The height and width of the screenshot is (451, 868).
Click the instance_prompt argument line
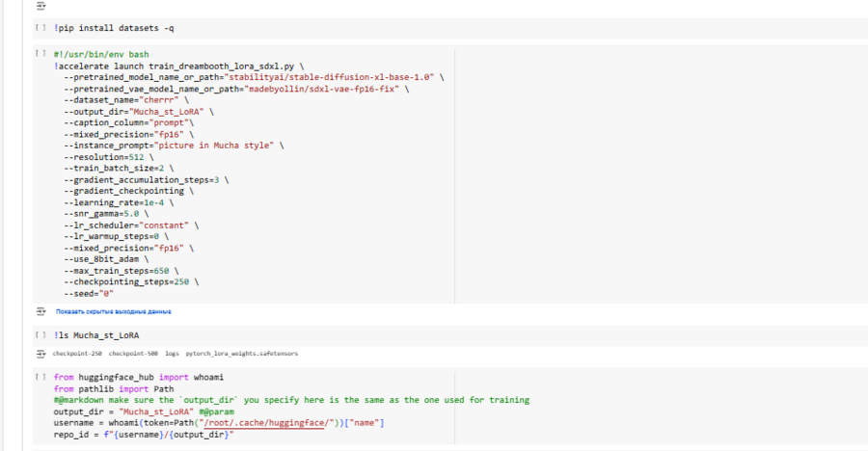[174, 145]
